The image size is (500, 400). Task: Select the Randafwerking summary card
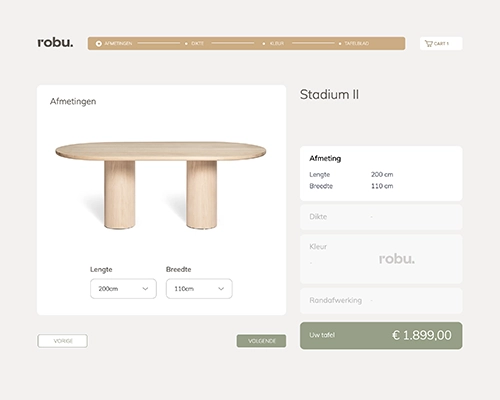point(381,301)
